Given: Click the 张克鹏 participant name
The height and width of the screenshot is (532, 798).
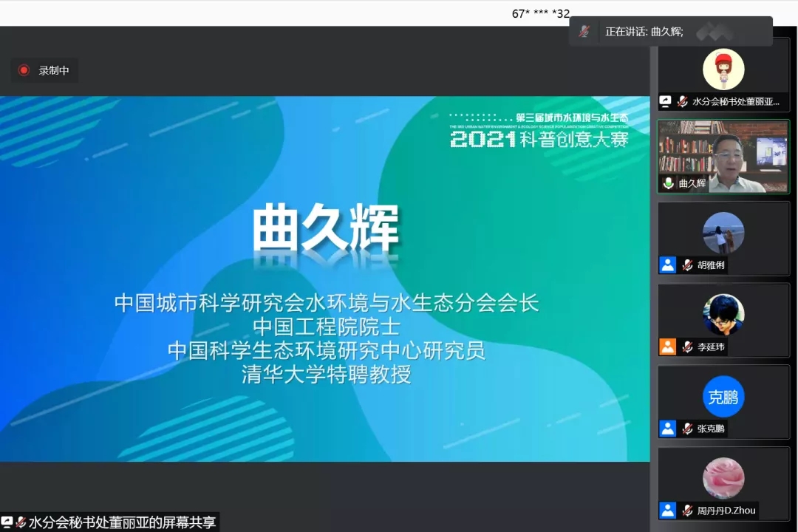Looking at the screenshot, I should coord(711,429).
